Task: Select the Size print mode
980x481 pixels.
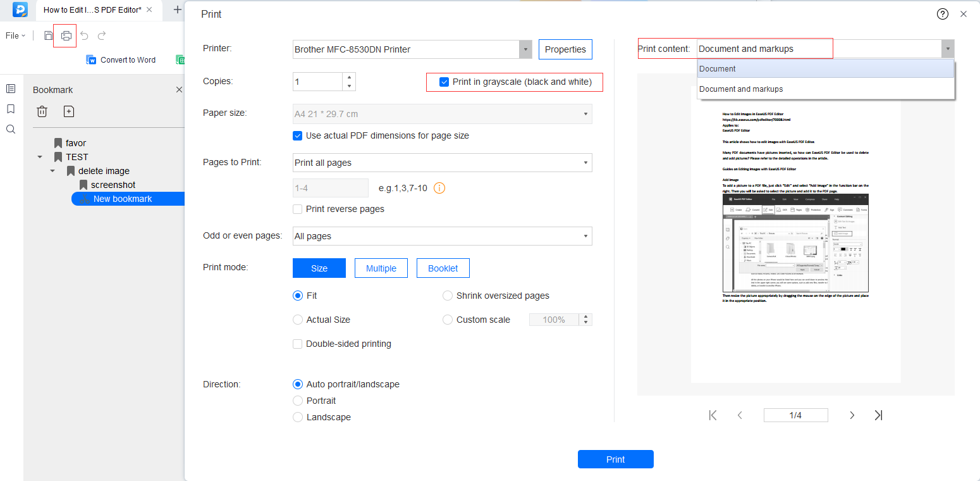Action: (319, 268)
